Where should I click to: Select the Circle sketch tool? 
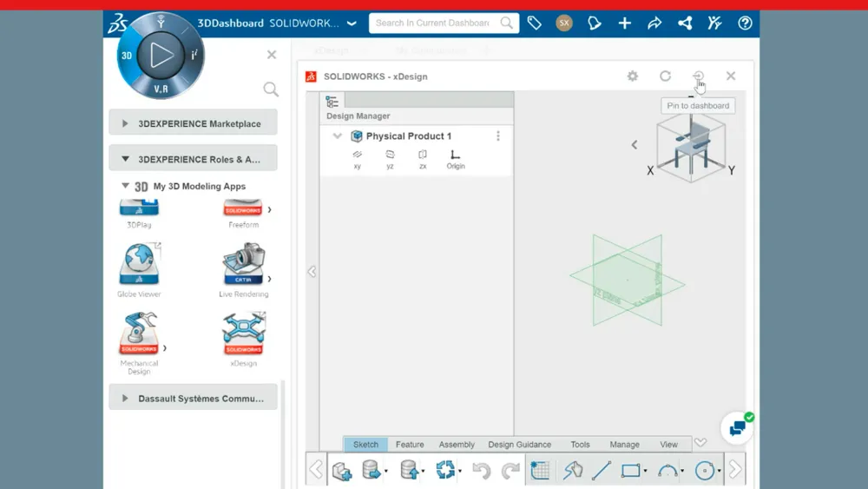coord(705,470)
